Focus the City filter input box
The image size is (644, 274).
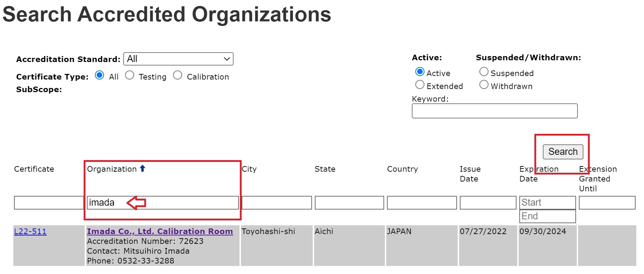click(277, 203)
